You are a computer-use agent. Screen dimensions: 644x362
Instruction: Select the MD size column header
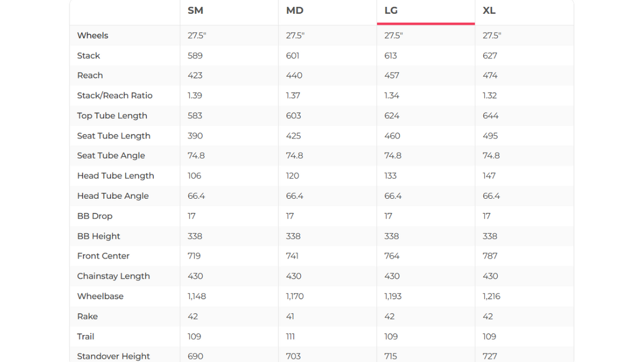(x=294, y=11)
